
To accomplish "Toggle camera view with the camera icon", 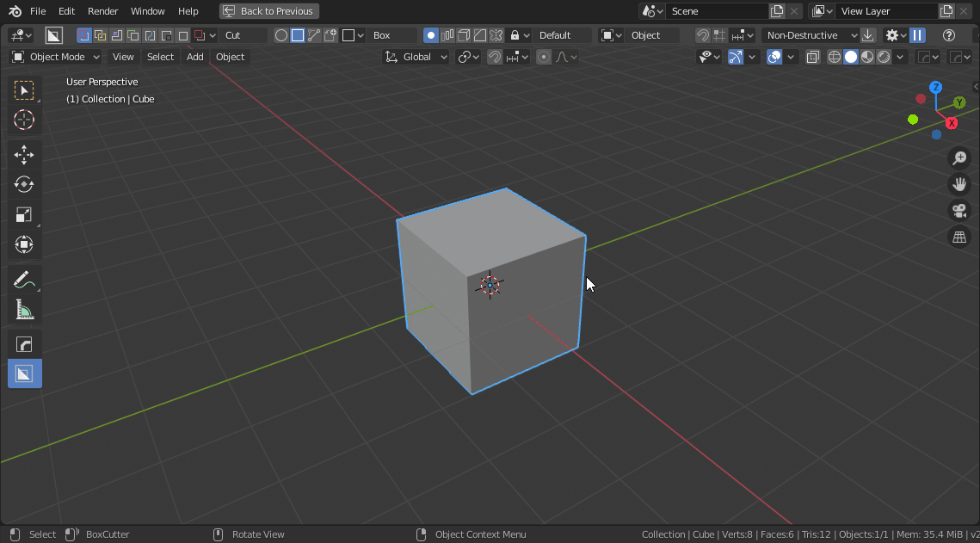I will [x=958, y=211].
